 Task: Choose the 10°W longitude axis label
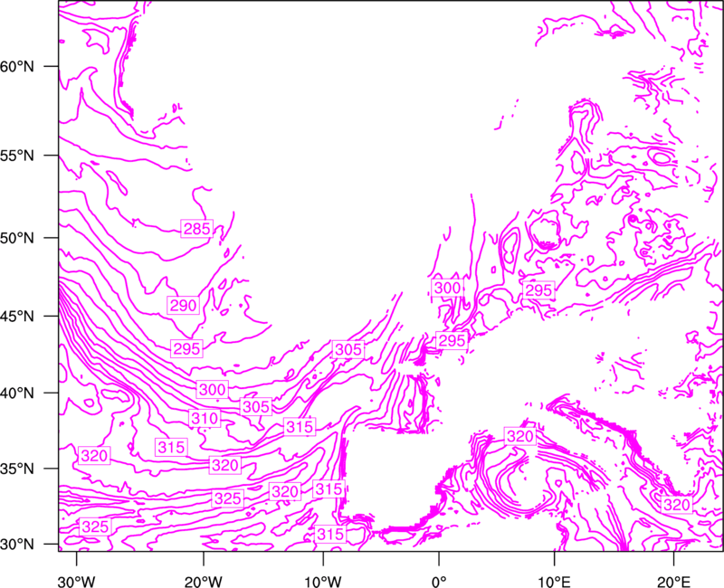[x=323, y=582]
